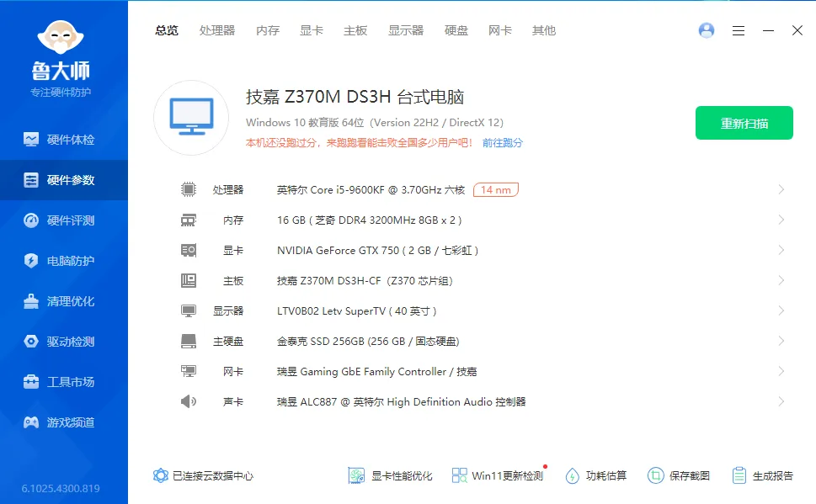Expand the 网卡 row chevron
The width and height of the screenshot is (816, 504).
tap(781, 371)
